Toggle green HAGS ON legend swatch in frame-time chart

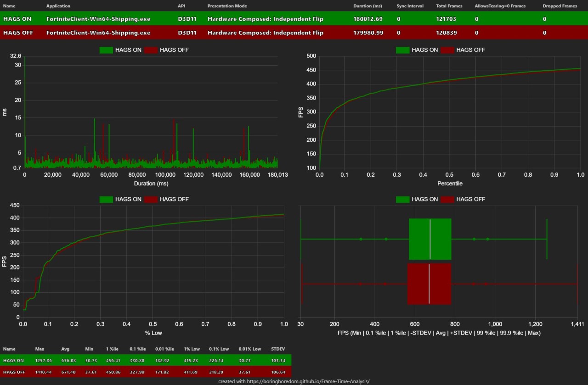tap(106, 50)
